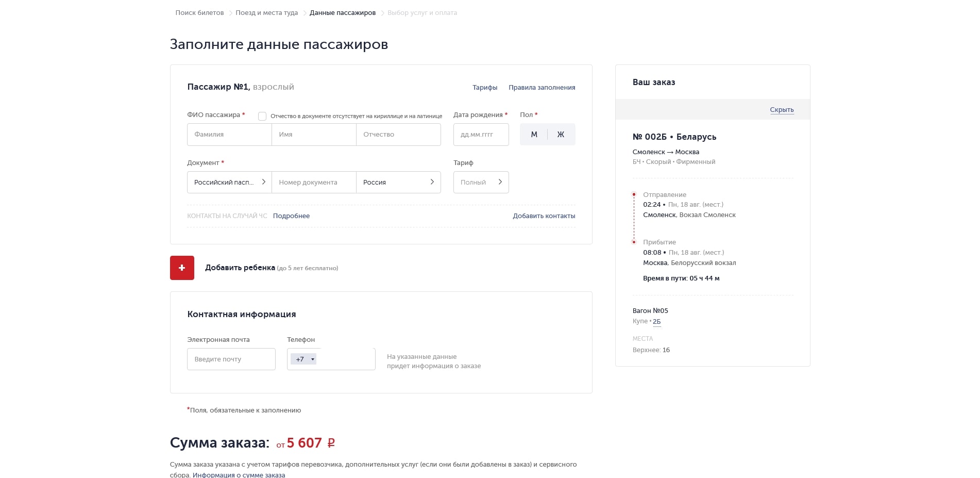Collapse the order panel via "Скрыть"
The width and height of the screenshot is (980, 478).
782,110
